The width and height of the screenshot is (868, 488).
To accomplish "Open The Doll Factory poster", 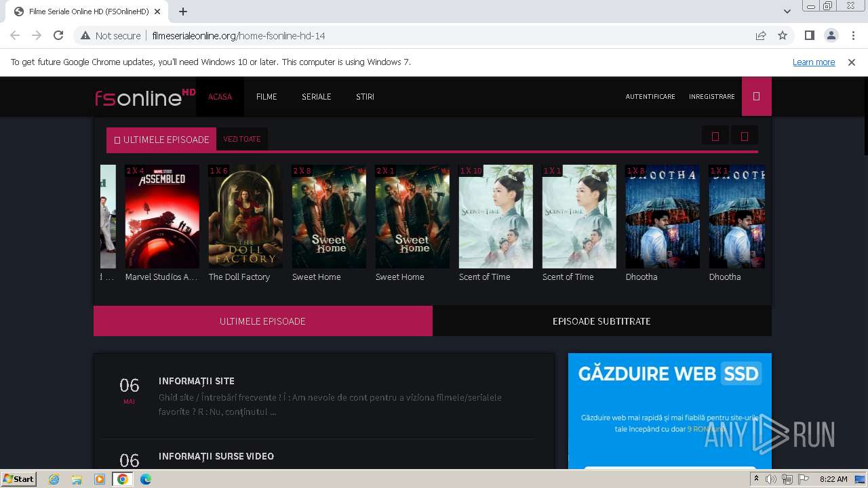I will 245,216.
